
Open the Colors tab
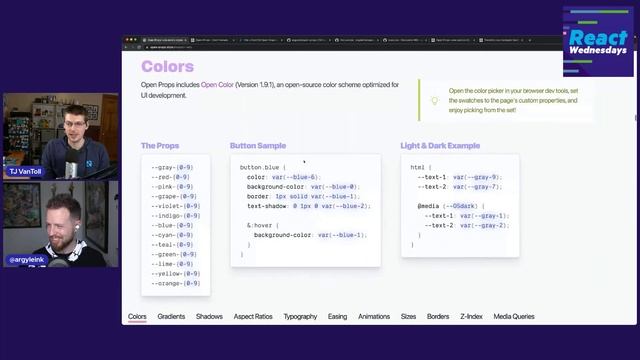tap(137, 316)
